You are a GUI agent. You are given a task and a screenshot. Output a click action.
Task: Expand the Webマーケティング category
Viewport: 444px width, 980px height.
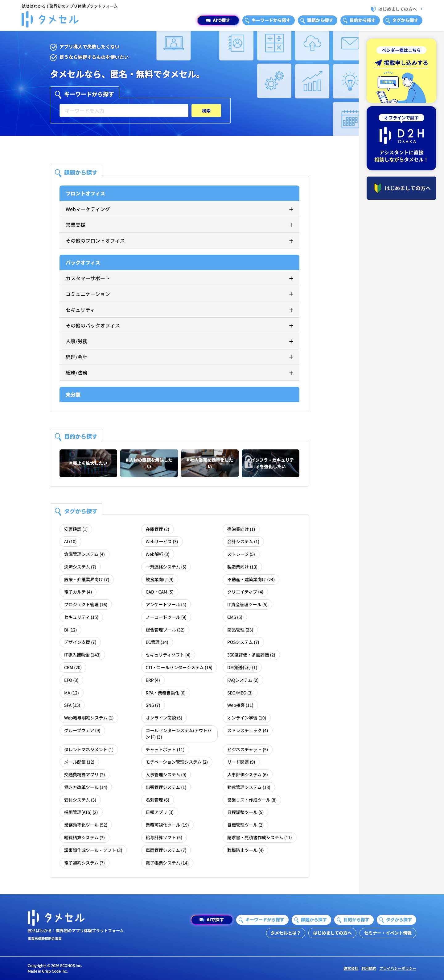click(179, 209)
